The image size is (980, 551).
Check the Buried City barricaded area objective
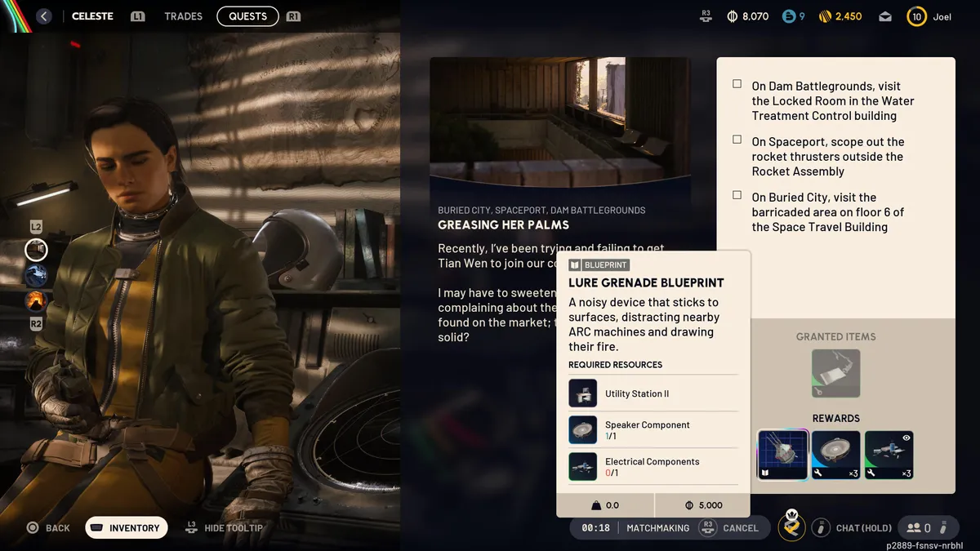(737, 195)
